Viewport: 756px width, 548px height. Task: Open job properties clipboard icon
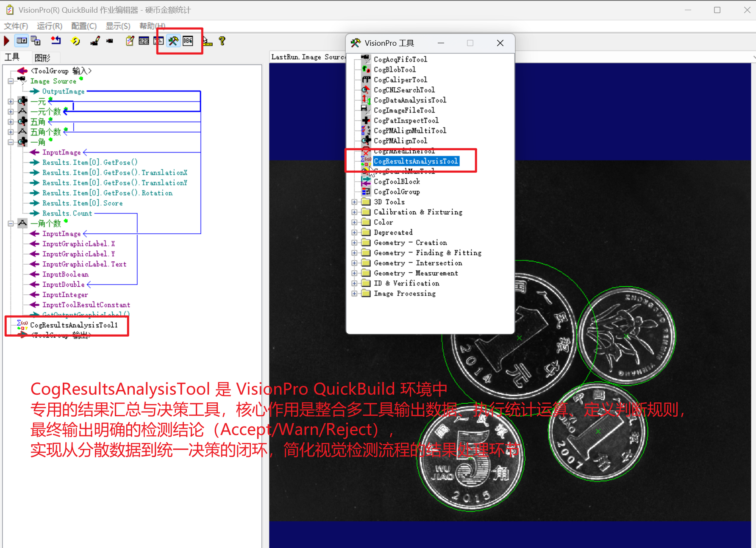tap(130, 41)
